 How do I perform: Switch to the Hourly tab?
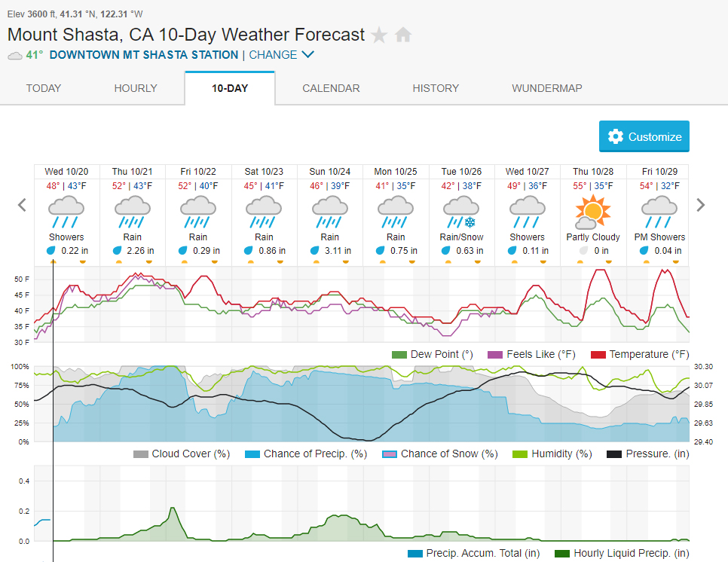click(136, 88)
